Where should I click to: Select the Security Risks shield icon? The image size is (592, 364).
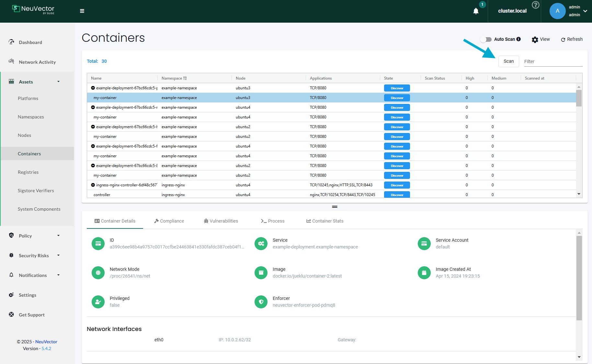pos(11,255)
